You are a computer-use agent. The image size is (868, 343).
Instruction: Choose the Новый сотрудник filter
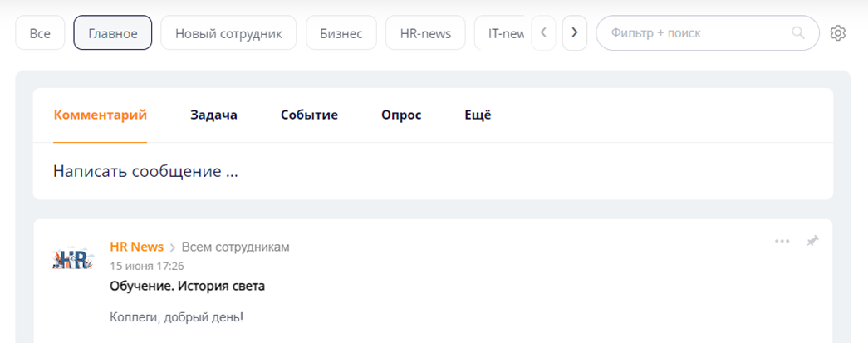coord(228,33)
